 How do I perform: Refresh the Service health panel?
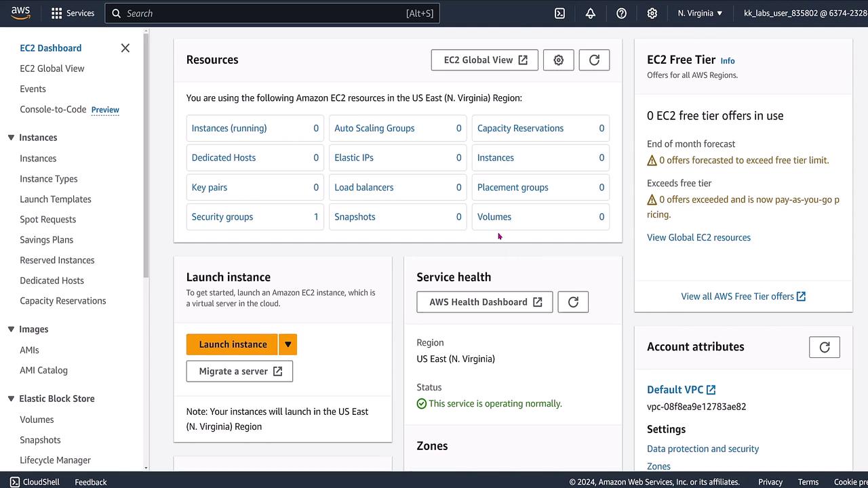tap(573, 302)
